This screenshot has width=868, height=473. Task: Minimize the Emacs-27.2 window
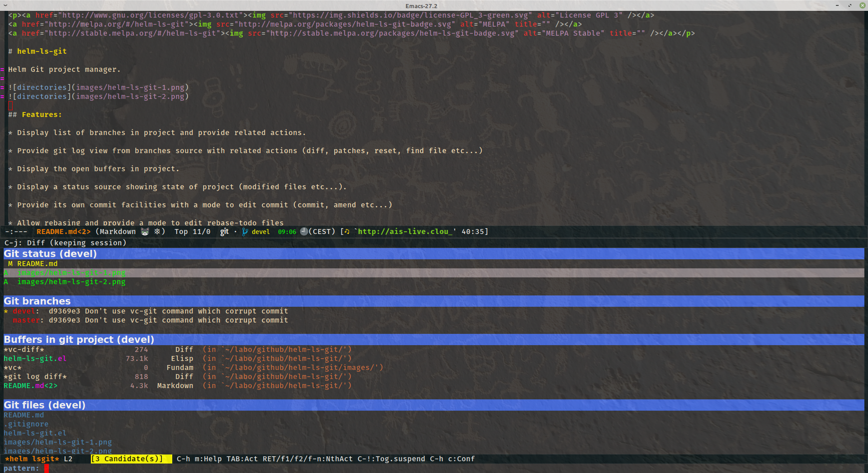(x=837, y=6)
